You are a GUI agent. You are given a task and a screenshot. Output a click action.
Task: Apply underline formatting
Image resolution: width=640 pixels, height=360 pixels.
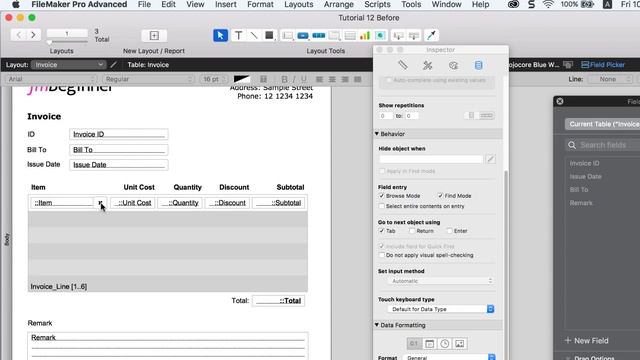pyautogui.click(x=304, y=79)
